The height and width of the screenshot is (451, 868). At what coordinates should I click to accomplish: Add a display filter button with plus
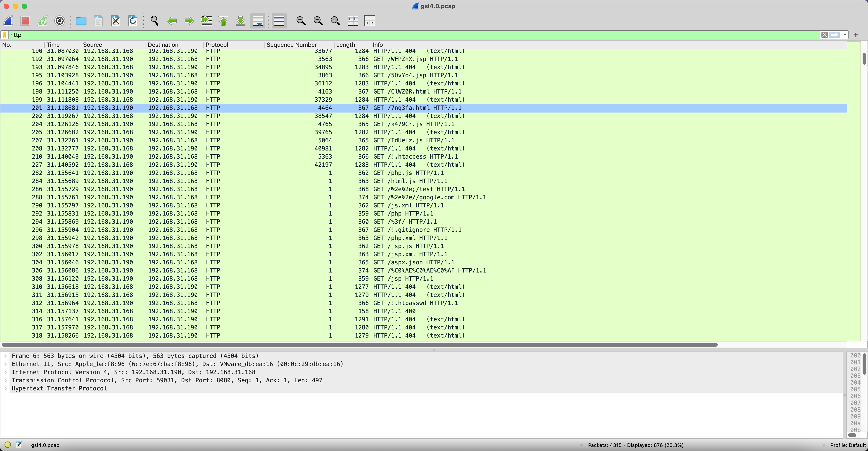856,35
